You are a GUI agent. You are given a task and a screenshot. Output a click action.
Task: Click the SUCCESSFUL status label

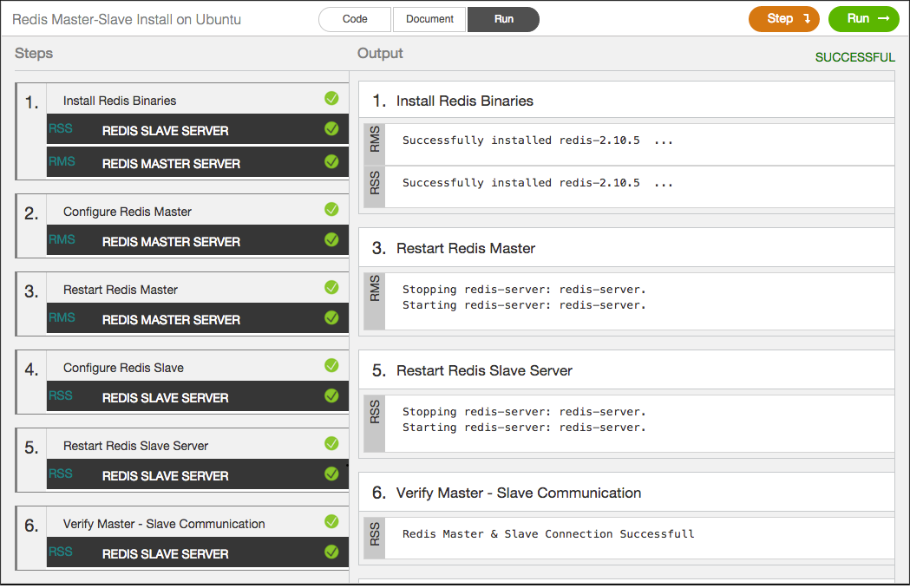(854, 57)
